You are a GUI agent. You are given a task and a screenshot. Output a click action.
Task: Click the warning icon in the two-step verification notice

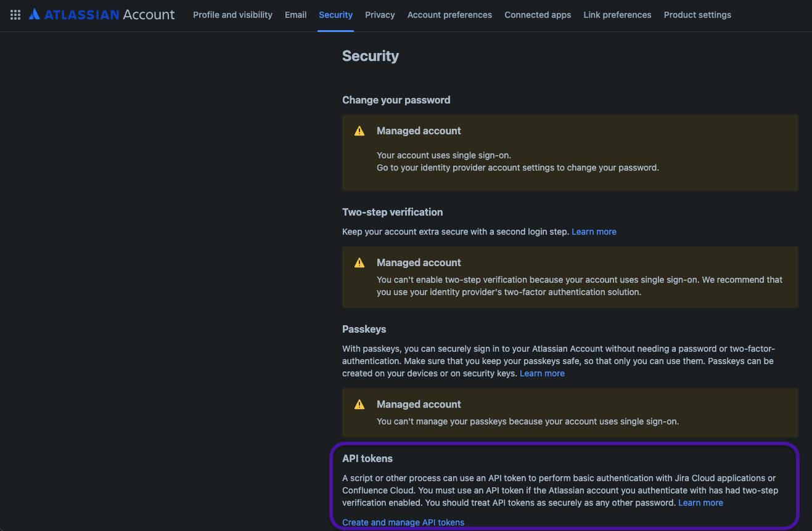359,262
